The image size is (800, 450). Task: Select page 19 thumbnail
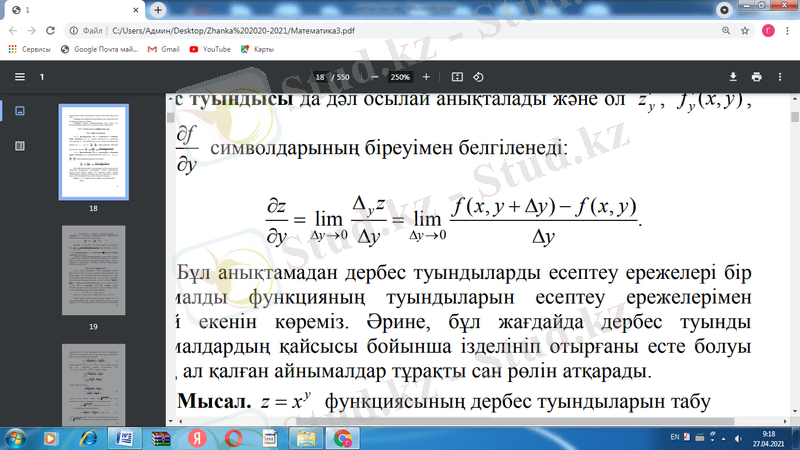93,270
